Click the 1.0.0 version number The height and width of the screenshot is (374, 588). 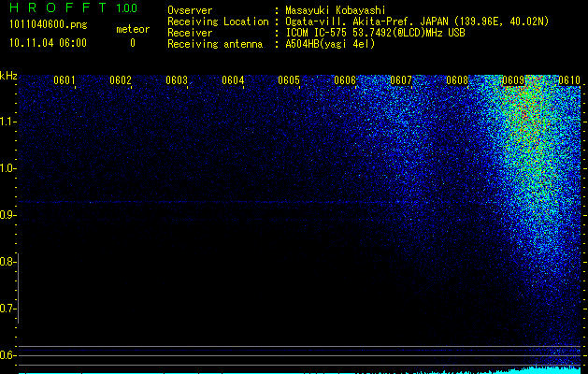click(x=126, y=8)
